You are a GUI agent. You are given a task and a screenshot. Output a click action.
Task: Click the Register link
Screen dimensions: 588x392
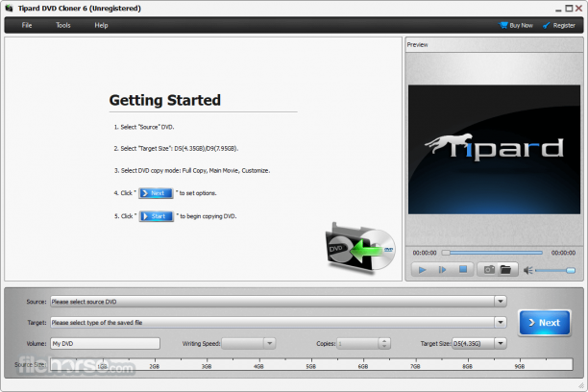[559, 25]
